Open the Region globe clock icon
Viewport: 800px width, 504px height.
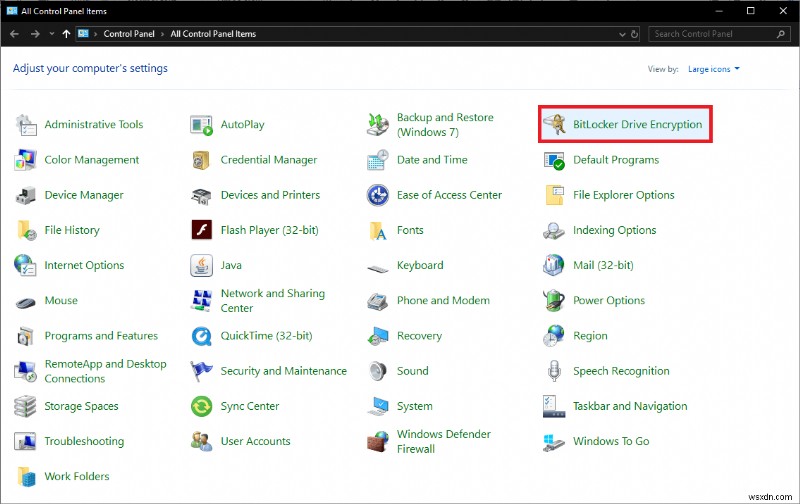click(554, 336)
